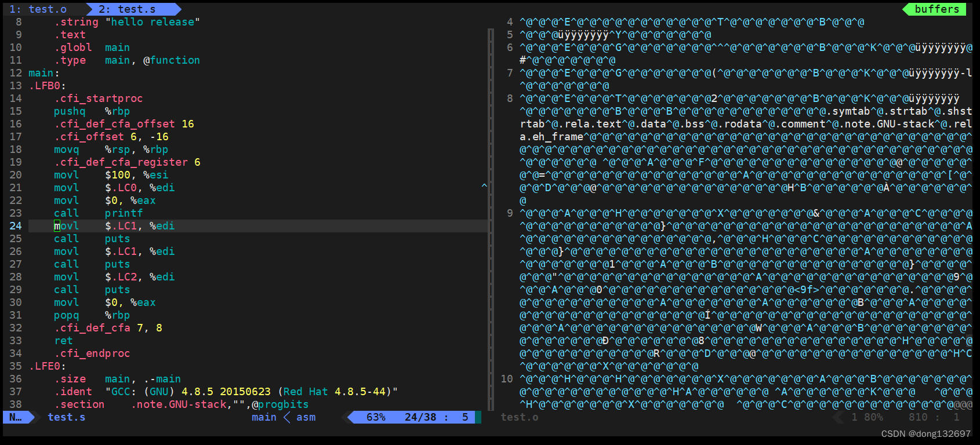980x445 pixels.
Task: Click line number 10 in test.o pane
Action: coord(507,379)
